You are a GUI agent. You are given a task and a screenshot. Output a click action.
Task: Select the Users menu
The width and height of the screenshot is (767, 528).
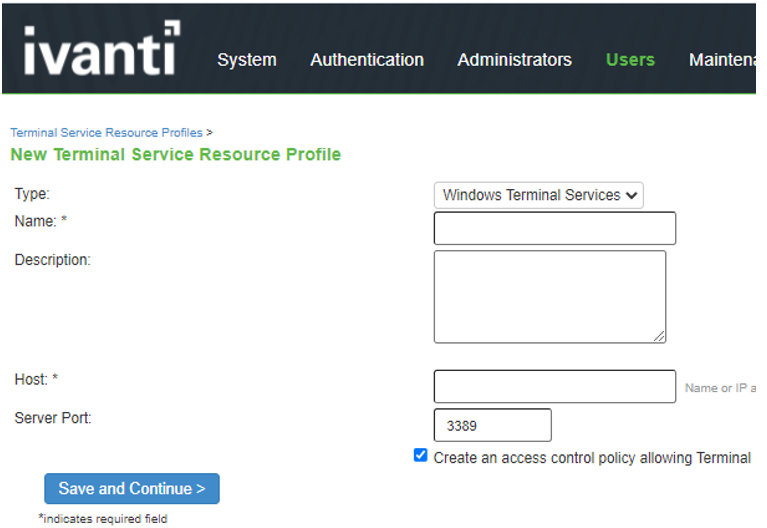pos(630,60)
